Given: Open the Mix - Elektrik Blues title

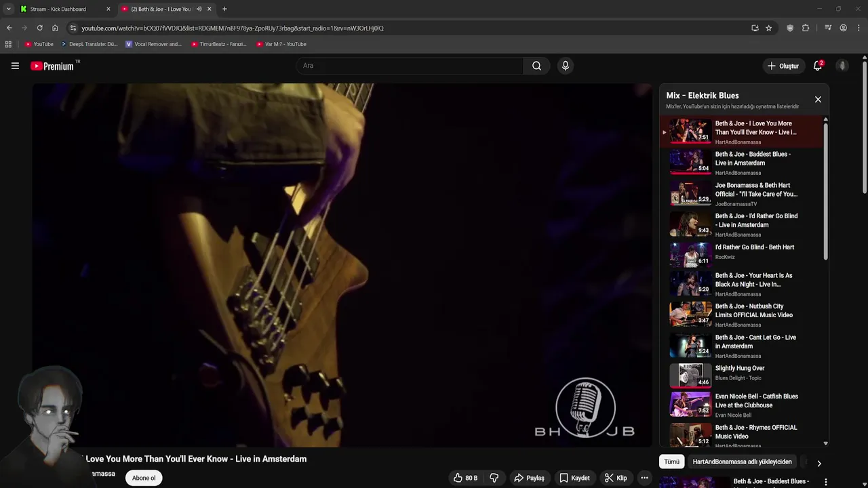Looking at the screenshot, I should coord(702,96).
